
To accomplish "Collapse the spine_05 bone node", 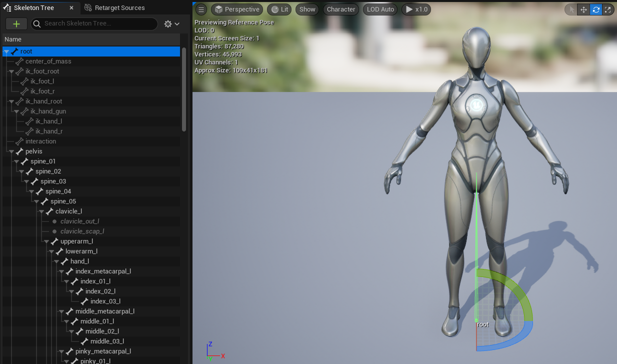I will click(x=36, y=201).
